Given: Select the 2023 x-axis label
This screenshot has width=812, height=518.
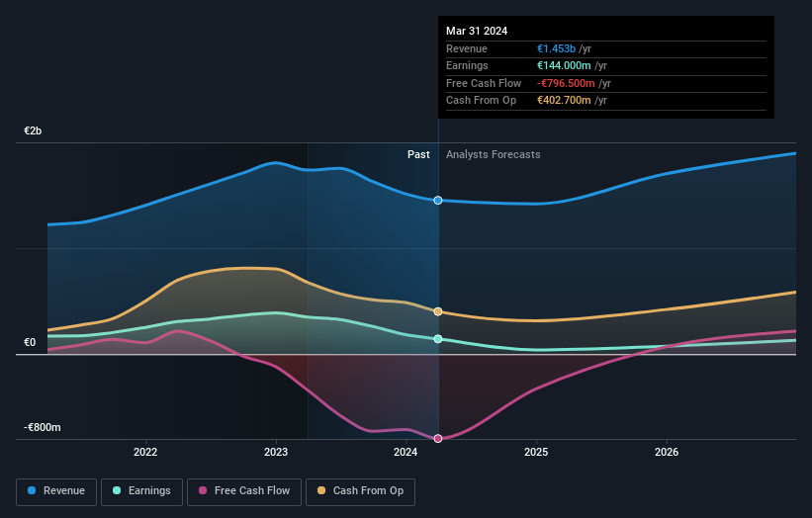Looking at the screenshot, I should pos(276,452).
